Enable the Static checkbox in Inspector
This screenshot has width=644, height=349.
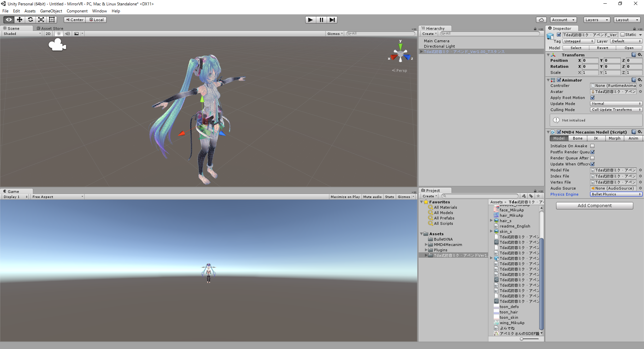[x=622, y=35]
